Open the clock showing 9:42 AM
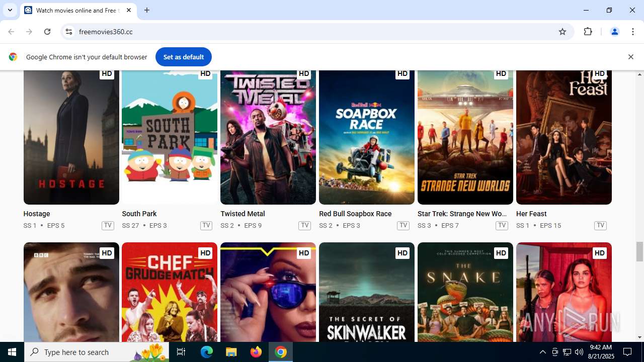644x362 pixels. point(600,352)
